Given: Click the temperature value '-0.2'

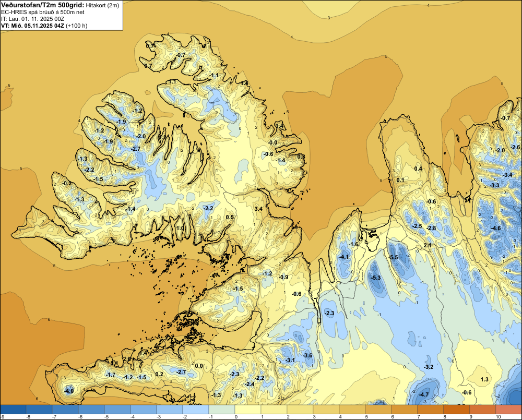Looking at the screenshot, I should pyautogui.click(x=67, y=183).
